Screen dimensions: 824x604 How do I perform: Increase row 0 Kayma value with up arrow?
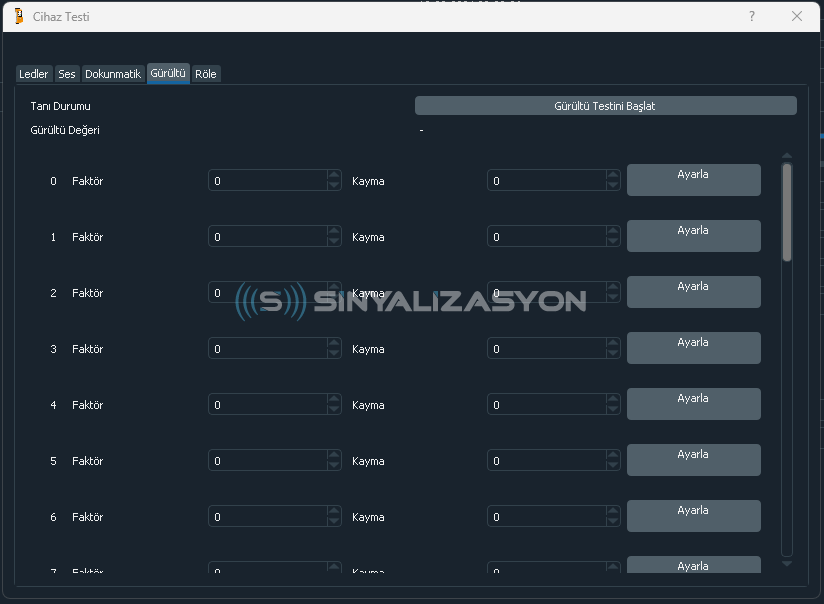click(x=613, y=176)
